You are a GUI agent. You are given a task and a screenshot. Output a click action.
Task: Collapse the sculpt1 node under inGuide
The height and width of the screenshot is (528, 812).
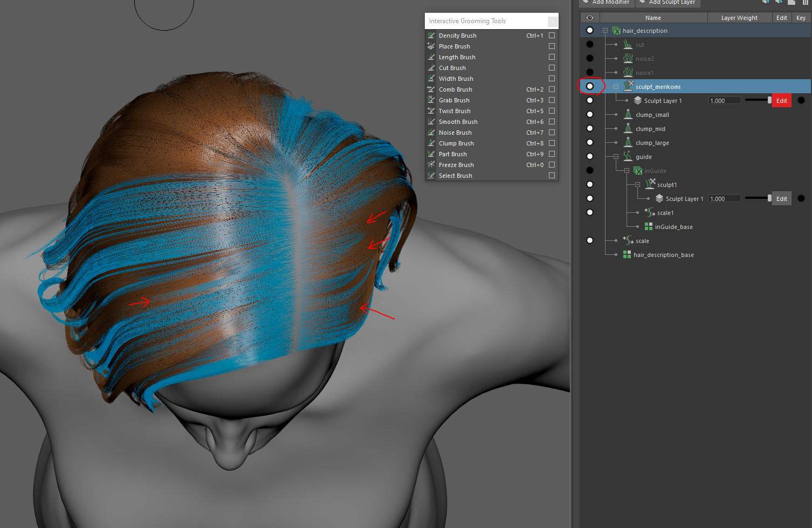pyautogui.click(x=637, y=185)
